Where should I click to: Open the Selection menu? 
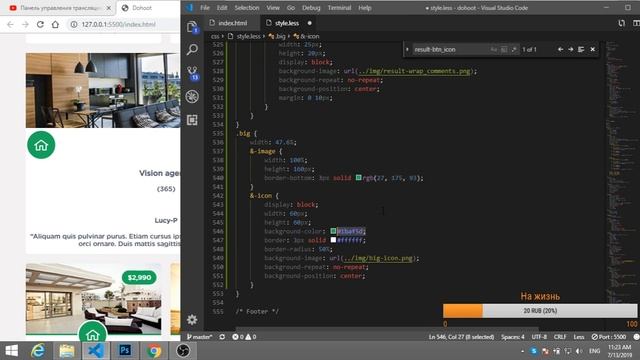[247, 8]
